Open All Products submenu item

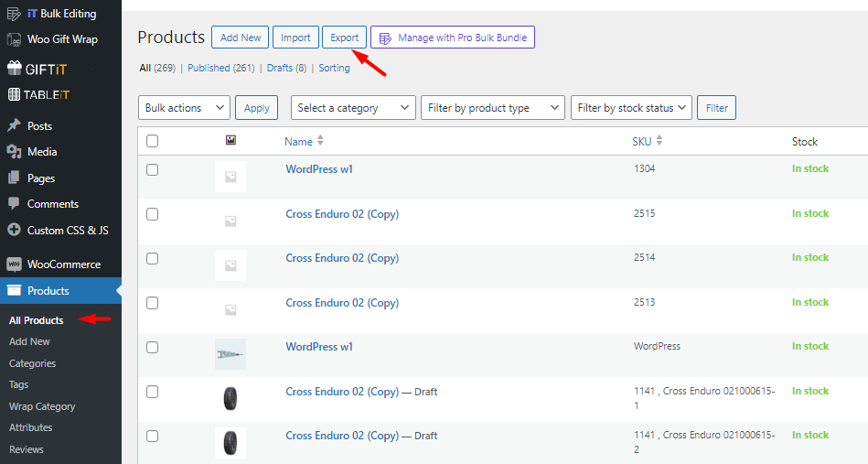36,320
